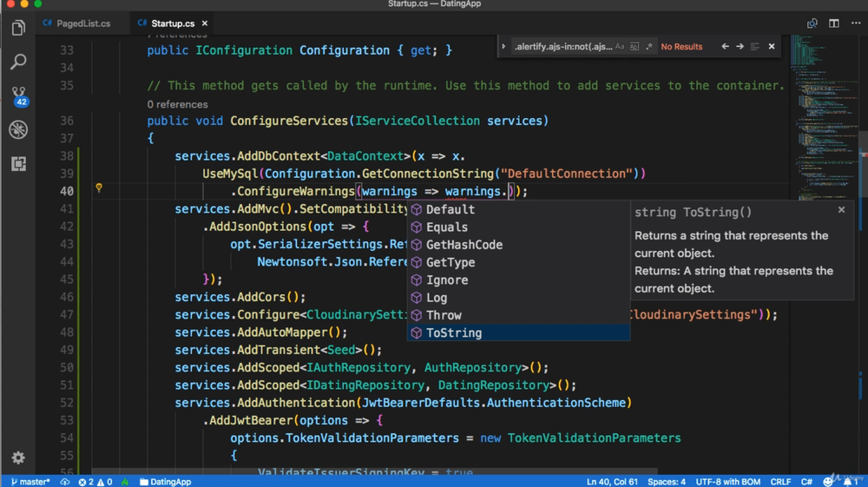The image size is (868, 487).
Task: Click the find input containing .alertify.ajs
Action: (x=563, y=47)
